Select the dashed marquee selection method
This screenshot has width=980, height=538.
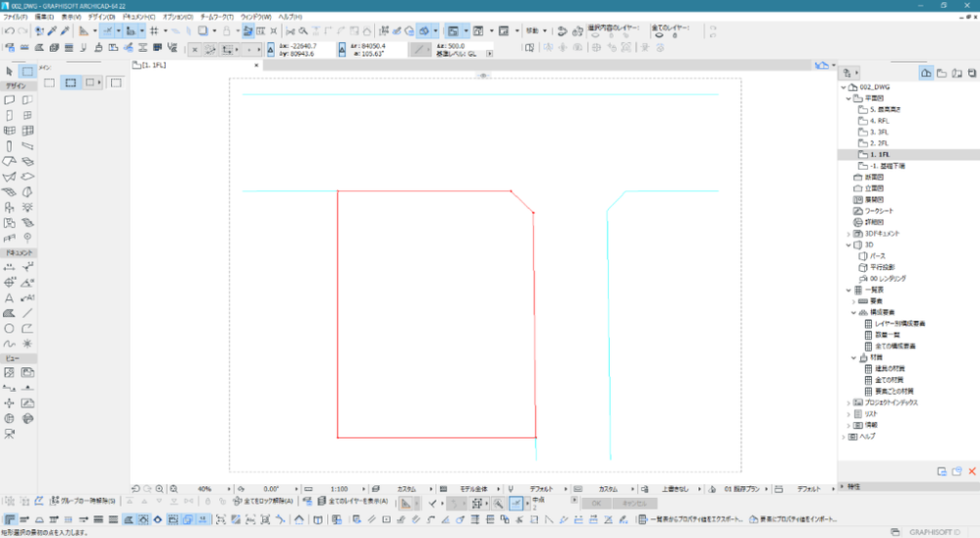click(71, 82)
